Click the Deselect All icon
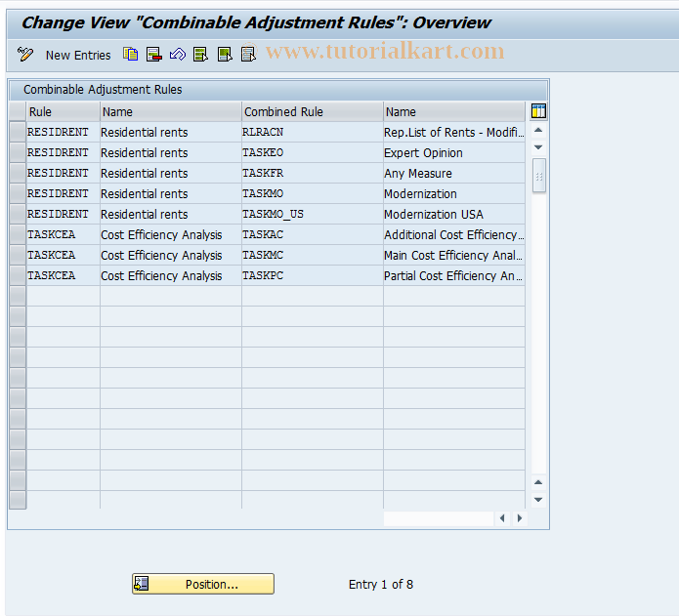Image resolution: width=679 pixels, height=616 pixels. pos(248,55)
